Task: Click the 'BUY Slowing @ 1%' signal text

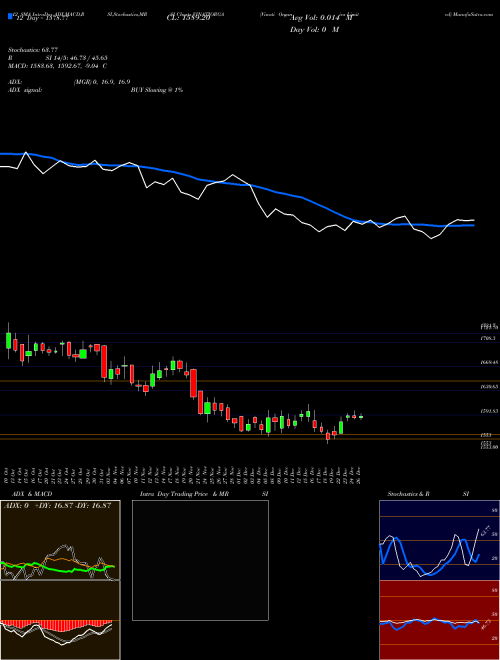Action: tap(157, 90)
